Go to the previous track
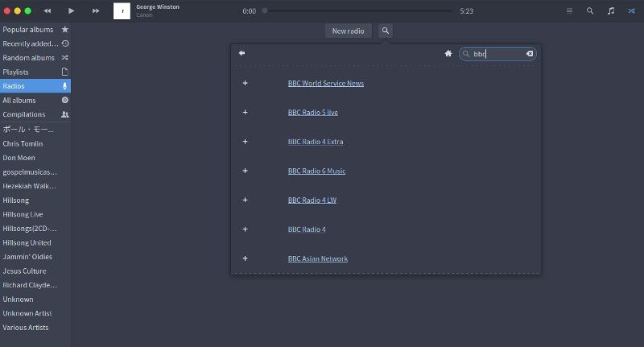644x347 pixels. pos(47,10)
